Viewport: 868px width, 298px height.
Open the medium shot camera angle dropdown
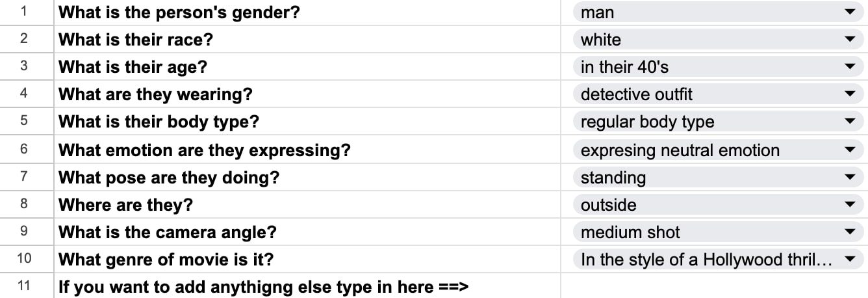(849, 232)
